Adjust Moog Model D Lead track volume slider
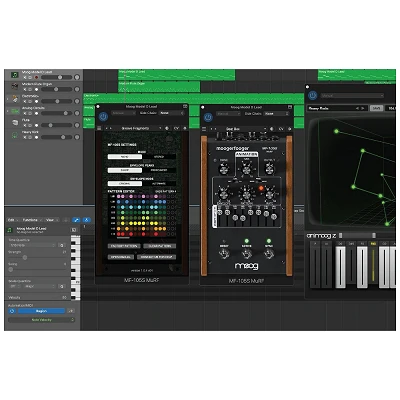Screen dimensions: 400x400 pyautogui.click(x=56, y=77)
